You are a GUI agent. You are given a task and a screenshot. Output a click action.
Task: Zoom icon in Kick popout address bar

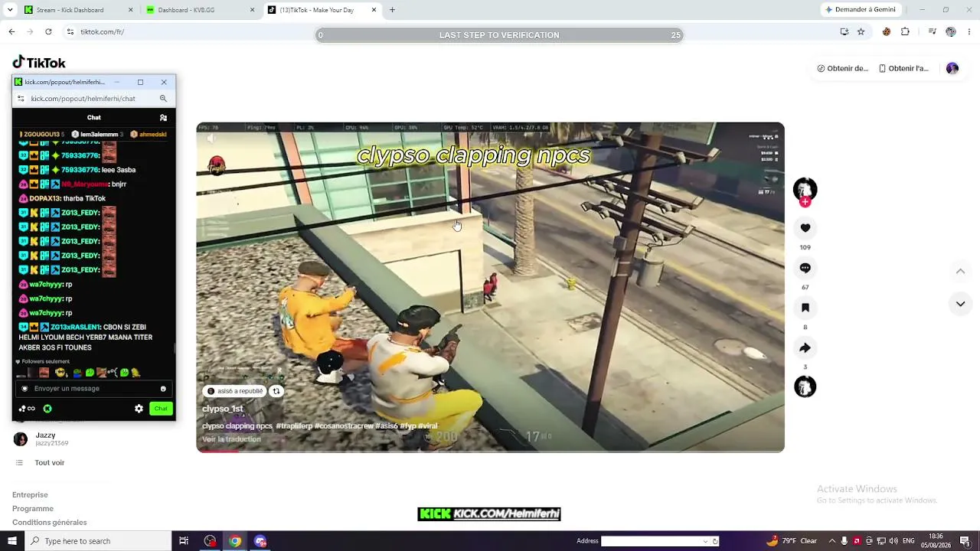click(x=163, y=99)
